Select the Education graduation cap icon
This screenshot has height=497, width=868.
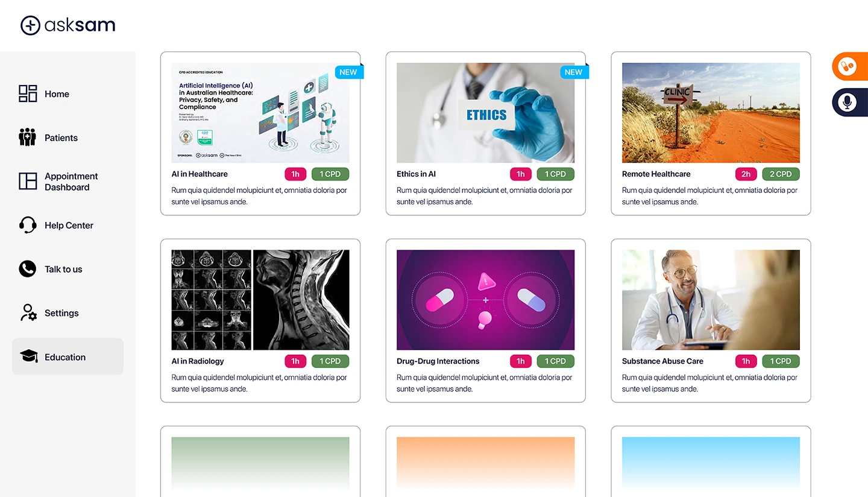pyautogui.click(x=28, y=356)
